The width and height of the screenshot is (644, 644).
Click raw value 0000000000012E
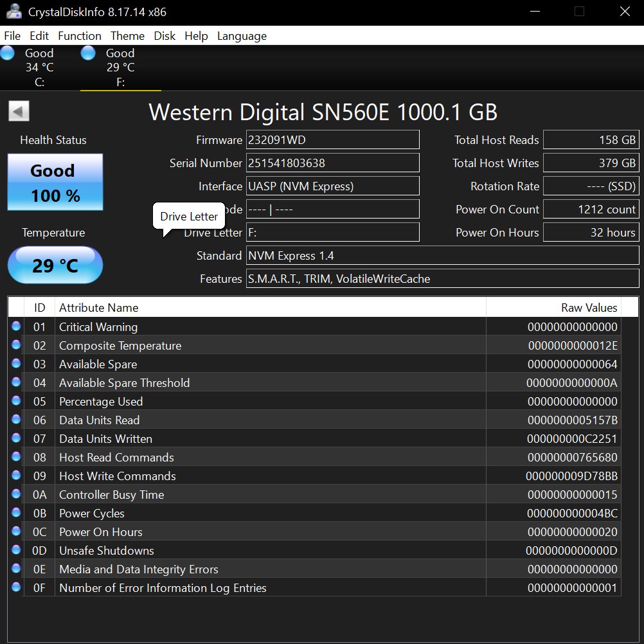click(573, 346)
